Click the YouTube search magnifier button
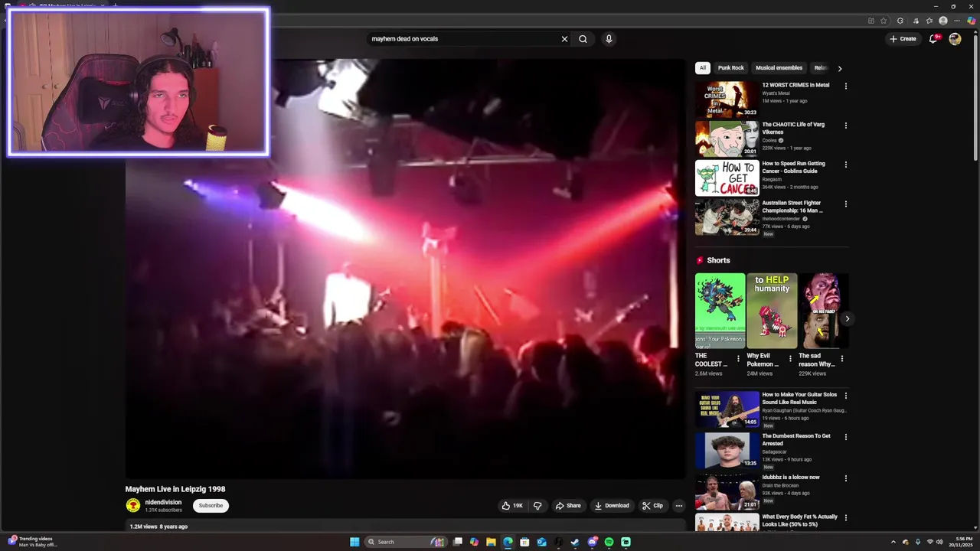Screen dimensions: 980x551 coord(583,39)
